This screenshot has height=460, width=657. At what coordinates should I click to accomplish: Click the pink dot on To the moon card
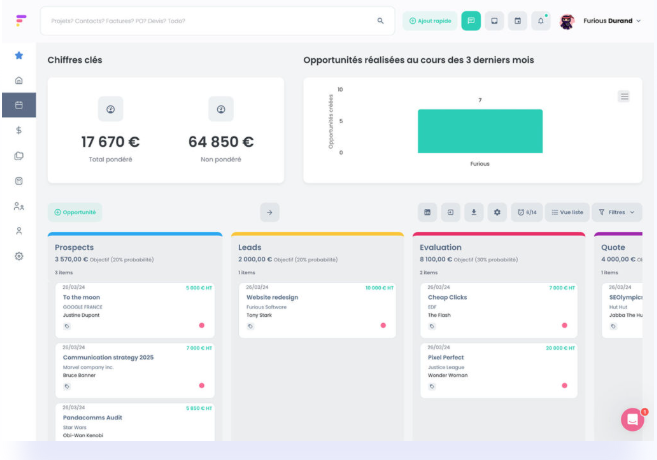pos(201,325)
